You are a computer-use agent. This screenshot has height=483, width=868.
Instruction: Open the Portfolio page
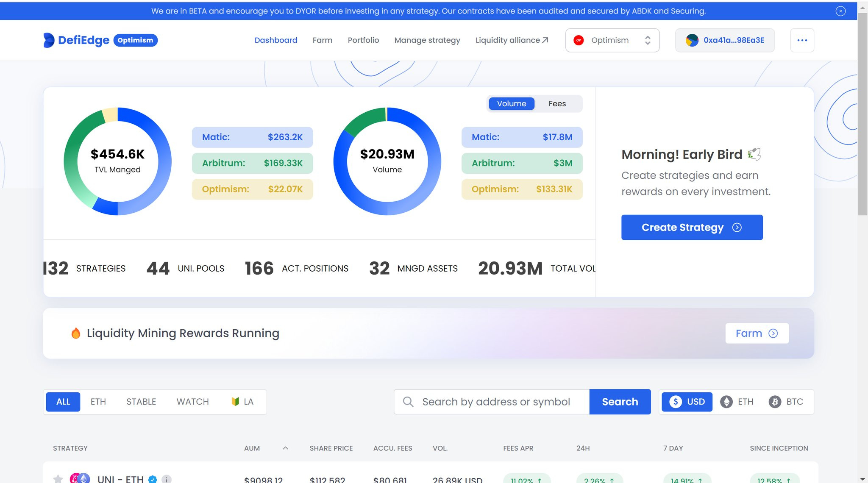(x=363, y=40)
